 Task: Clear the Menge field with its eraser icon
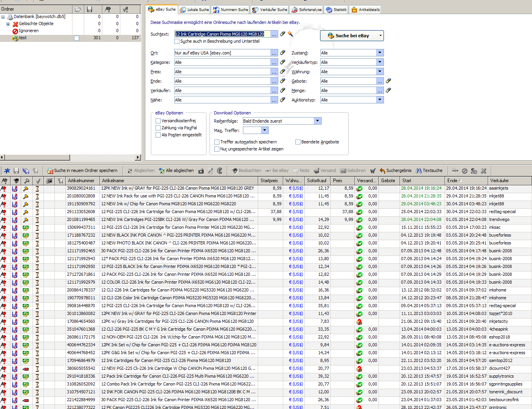[x=388, y=90]
